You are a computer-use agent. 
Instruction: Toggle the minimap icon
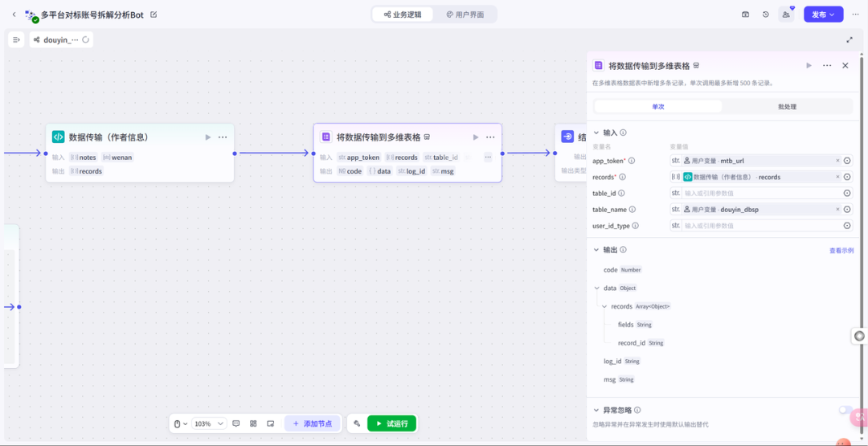click(270, 423)
